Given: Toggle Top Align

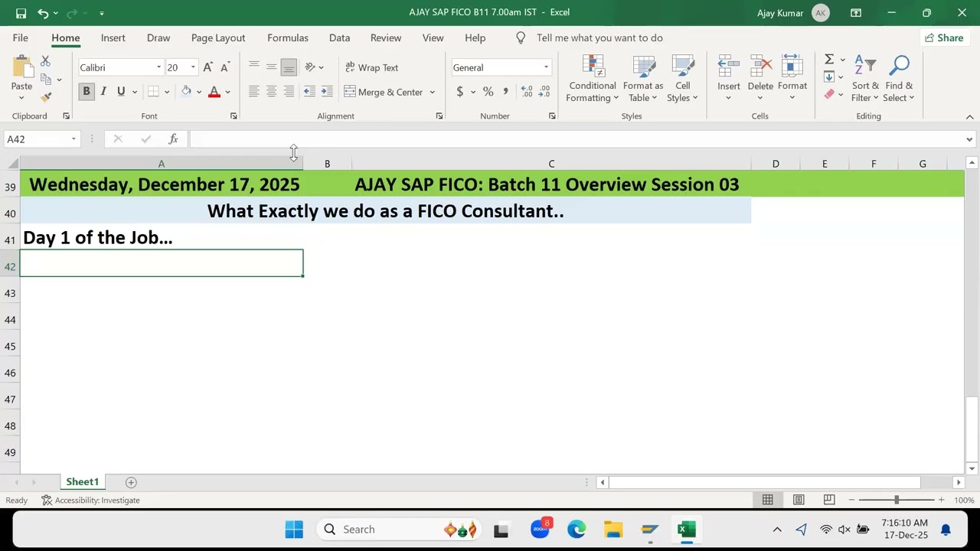Looking at the screenshot, I should point(254,67).
